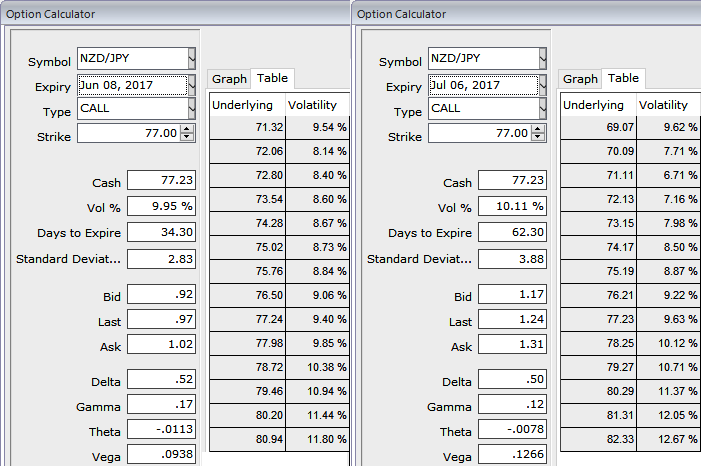Open Type dropdown in right calculator
702x466 pixels.
tap(543, 108)
